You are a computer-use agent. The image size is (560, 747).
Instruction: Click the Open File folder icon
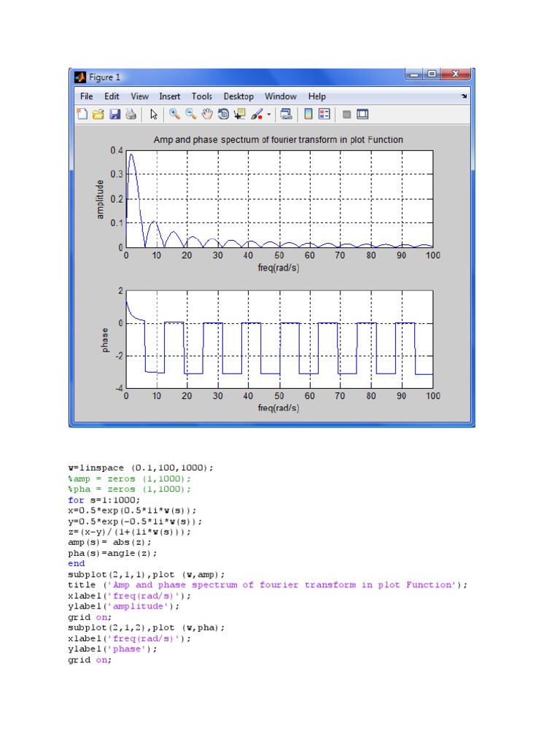(x=98, y=114)
